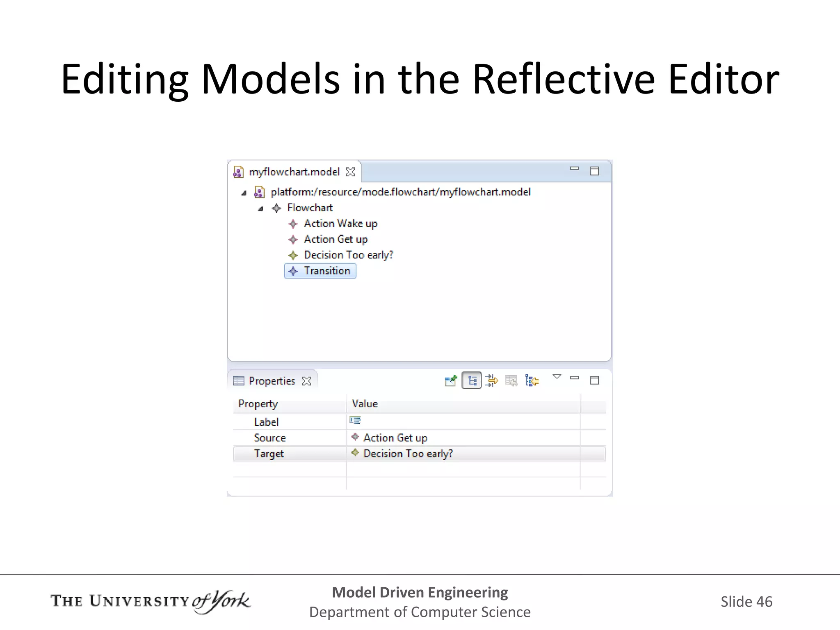Click the University of York logo
This screenshot has height=630, width=840.
[150, 601]
